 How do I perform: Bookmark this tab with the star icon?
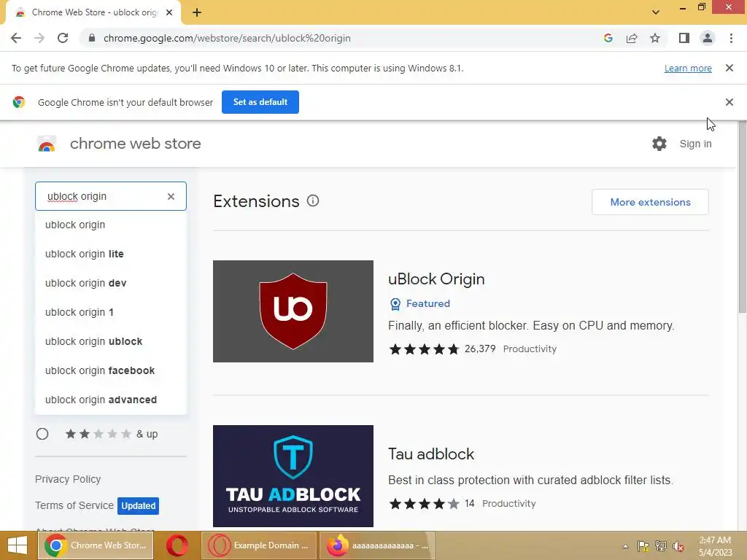click(x=655, y=38)
